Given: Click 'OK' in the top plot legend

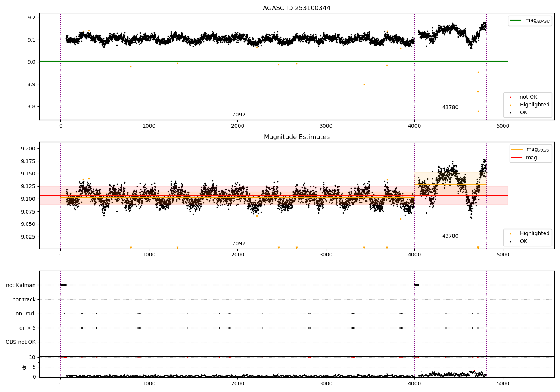Looking at the screenshot, I should [523, 113].
